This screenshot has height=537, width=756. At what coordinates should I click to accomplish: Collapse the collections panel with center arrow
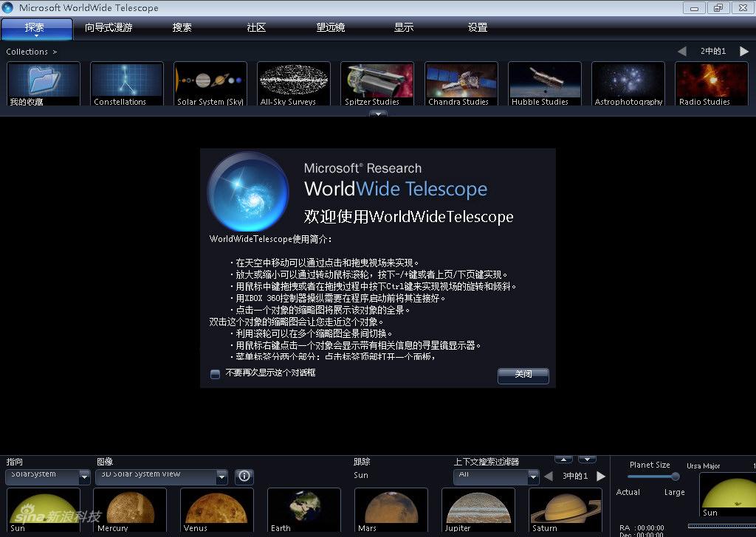(378, 114)
